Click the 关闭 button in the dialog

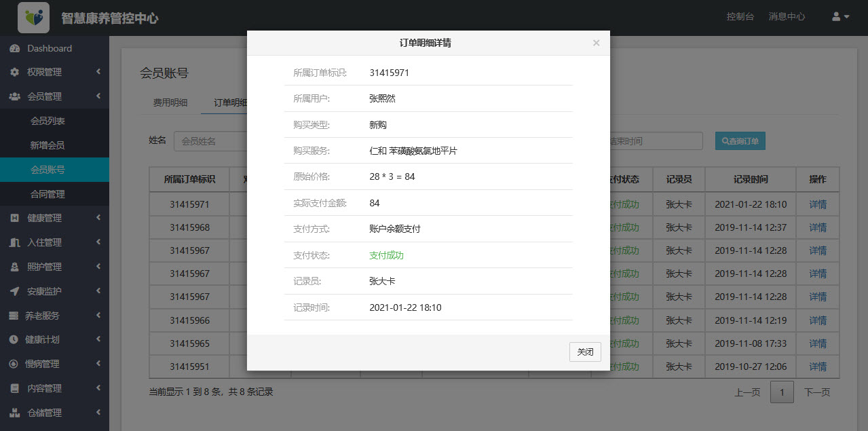(584, 352)
